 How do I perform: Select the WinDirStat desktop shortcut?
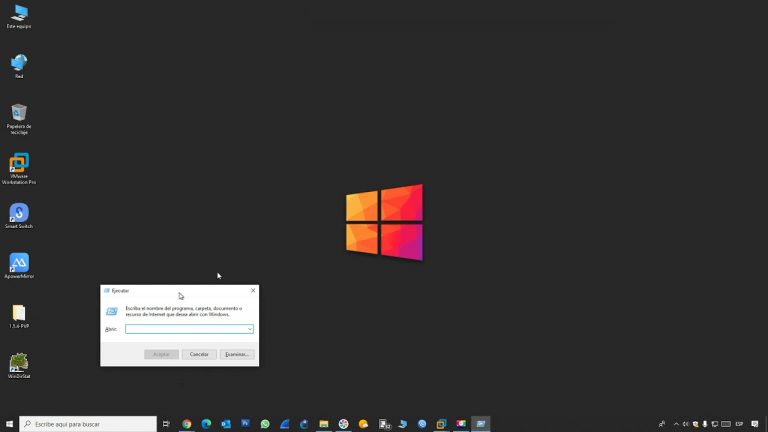(x=19, y=366)
